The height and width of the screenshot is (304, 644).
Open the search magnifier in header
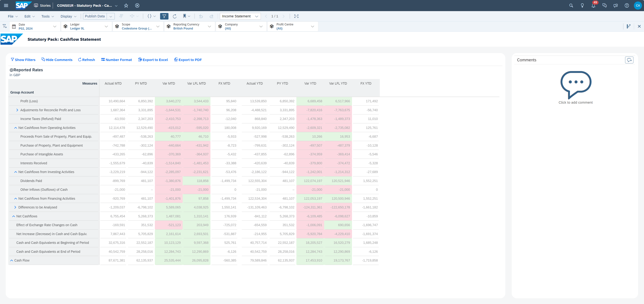pyautogui.click(x=571, y=6)
